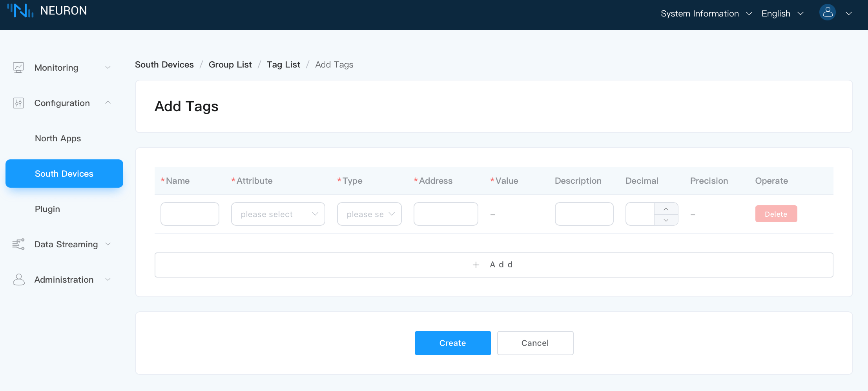Select Plugin from the sidebar menu
Image resolution: width=868 pixels, height=391 pixels.
pyautogui.click(x=47, y=209)
